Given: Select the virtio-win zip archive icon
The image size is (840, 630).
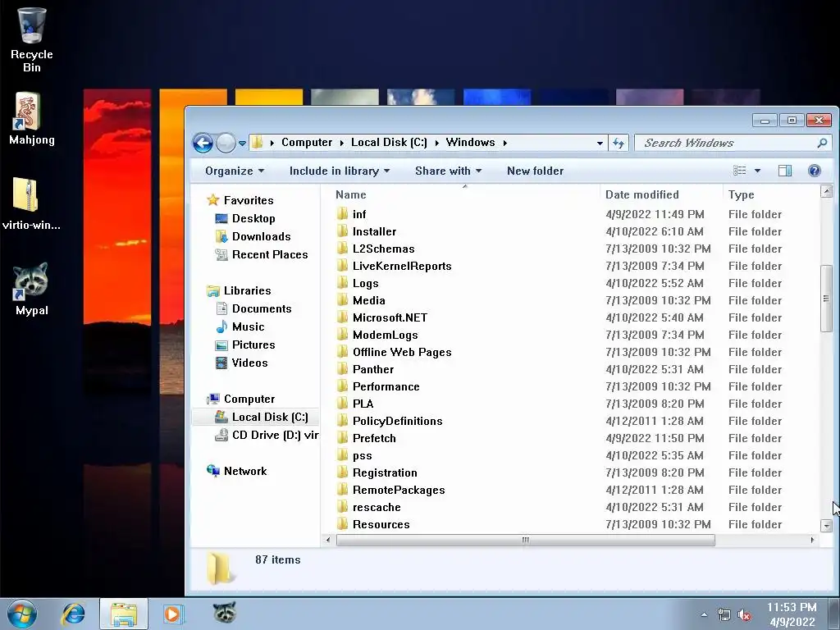Looking at the screenshot, I should (x=30, y=203).
